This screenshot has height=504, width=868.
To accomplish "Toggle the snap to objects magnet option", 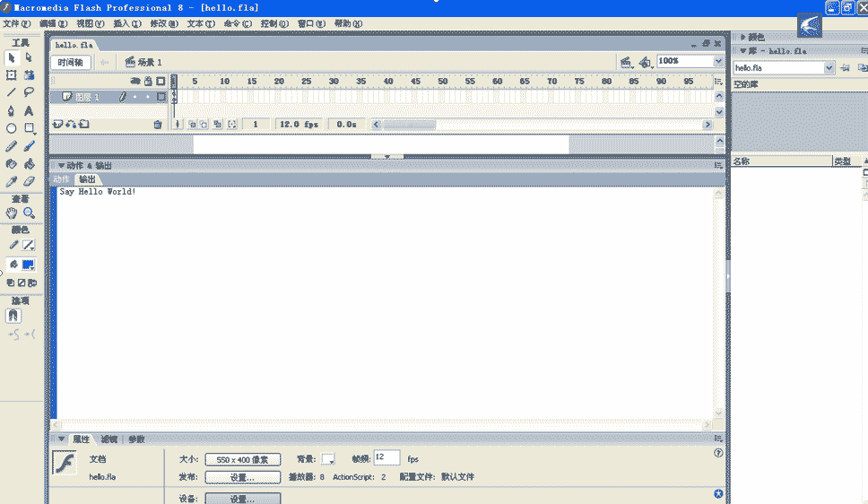I will [x=13, y=316].
